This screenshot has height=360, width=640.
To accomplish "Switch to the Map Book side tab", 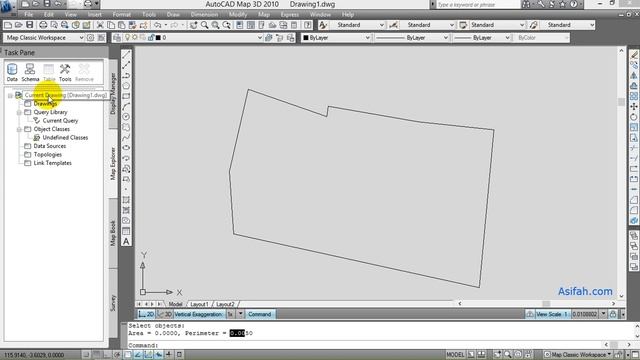I will pos(113,233).
